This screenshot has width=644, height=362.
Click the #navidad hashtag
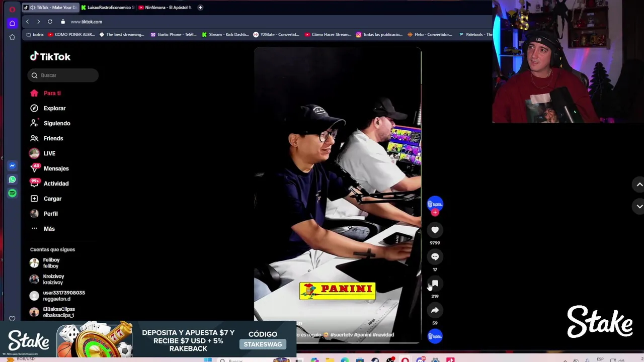[x=383, y=335]
